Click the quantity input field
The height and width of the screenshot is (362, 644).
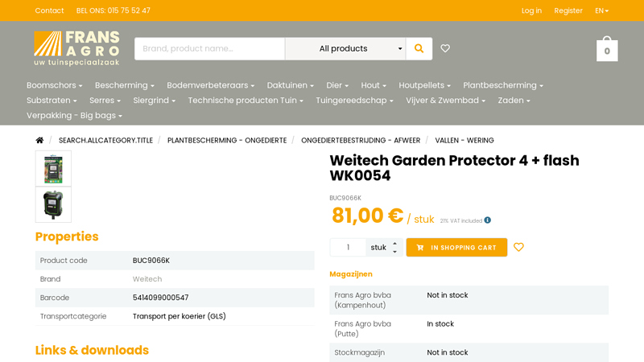coord(348,248)
